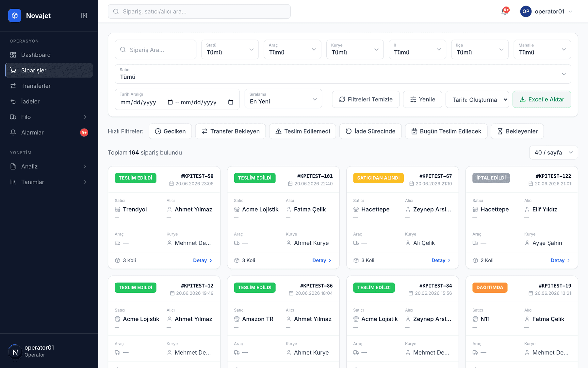Open the Mahalle filter dropdown
Screen dimensions: 588x368
(x=542, y=49)
